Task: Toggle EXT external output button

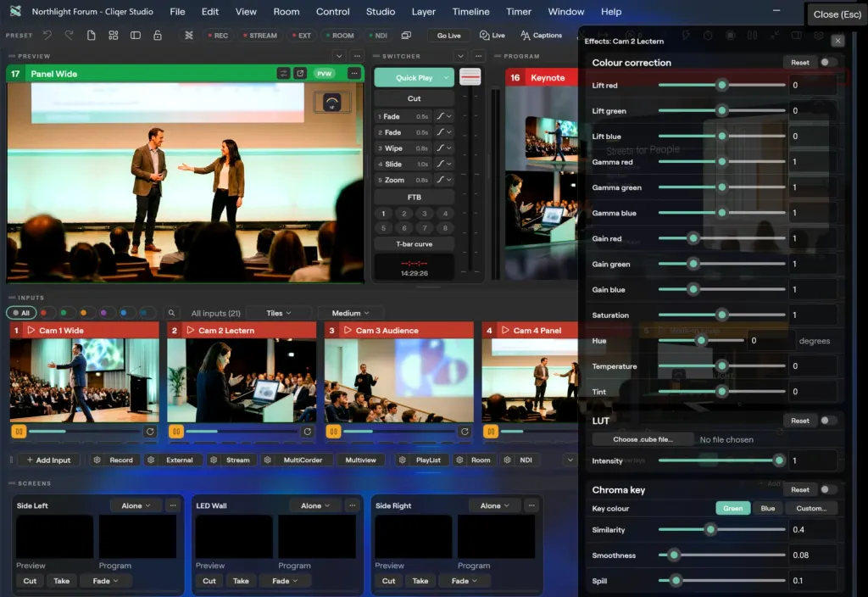Action: [302, 35]
